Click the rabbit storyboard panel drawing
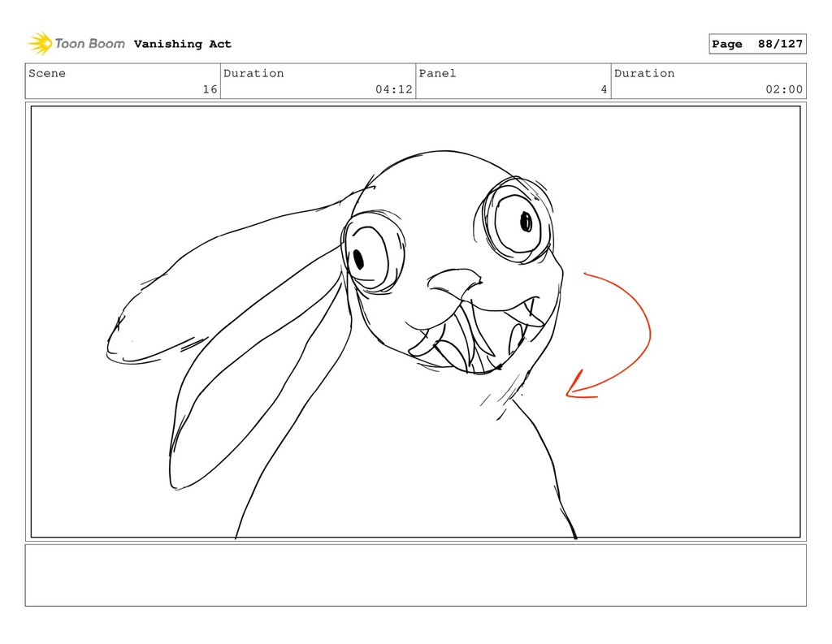The image size is (832, 644). click(x=415, y=322)
